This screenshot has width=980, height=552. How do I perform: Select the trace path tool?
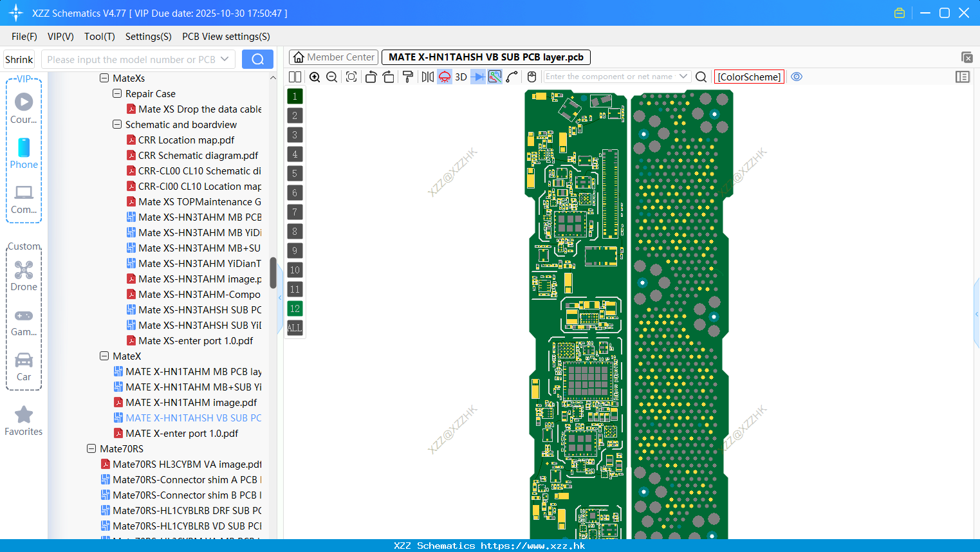512,77
